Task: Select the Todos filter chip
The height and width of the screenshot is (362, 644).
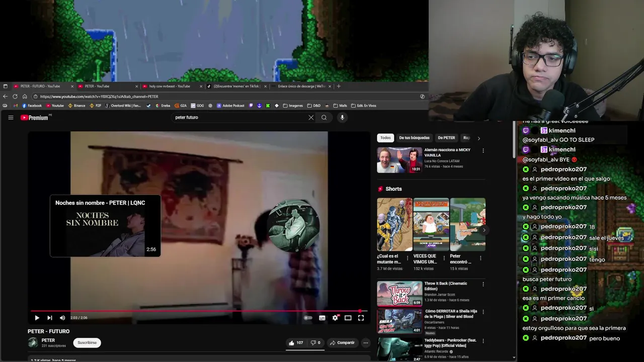Action: click(x=385, y=138)
